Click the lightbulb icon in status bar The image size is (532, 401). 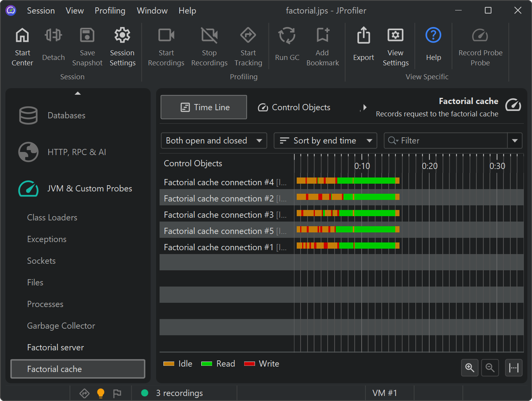(x=100, y=393)
